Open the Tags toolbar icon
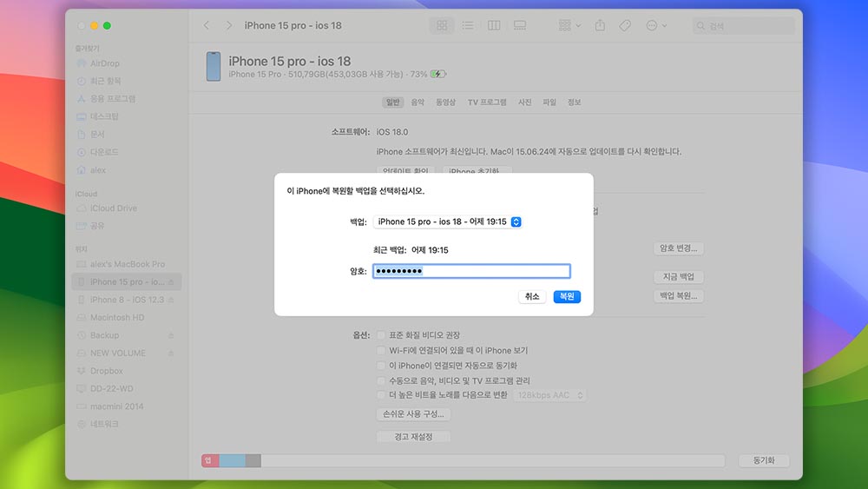This screenshot has height=489, width=868. coord(625,25)
